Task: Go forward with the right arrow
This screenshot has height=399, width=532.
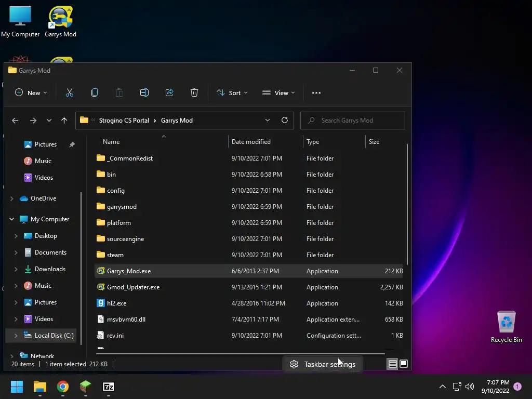Action: [33, 121]
